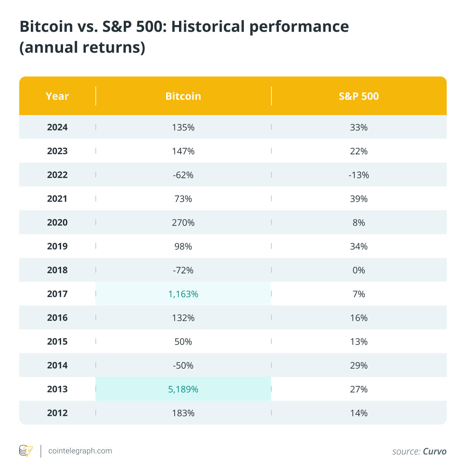
Task: Click Bitcoin's 135% return for 2024
Action: point(183,128)
